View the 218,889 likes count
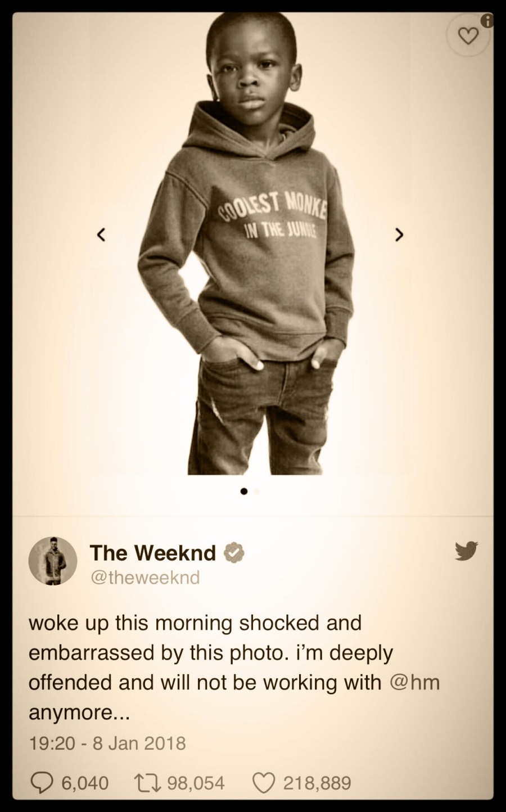Image resolution: width=506 pixels, height=812 pixels. point(317,783)
